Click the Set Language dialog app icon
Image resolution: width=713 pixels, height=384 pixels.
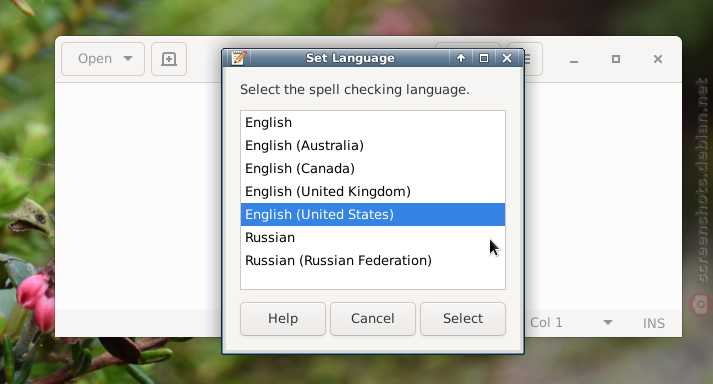[x=239, y=58]
